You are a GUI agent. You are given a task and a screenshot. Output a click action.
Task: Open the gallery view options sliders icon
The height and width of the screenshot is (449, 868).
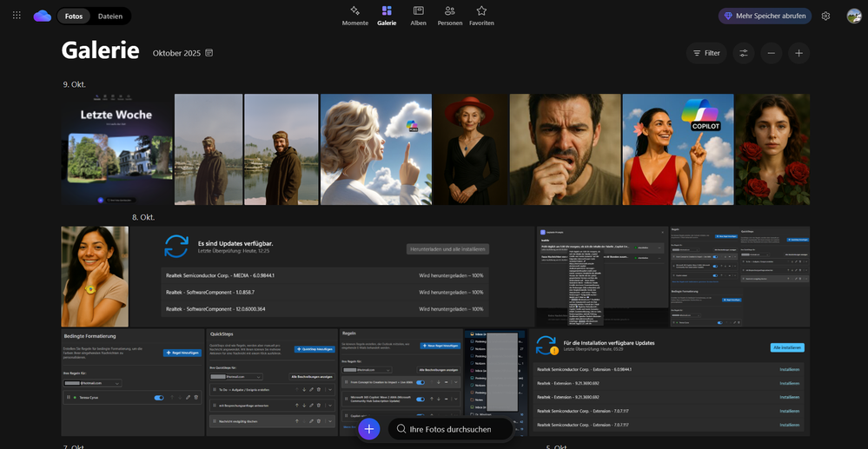[x=743, y=53]
